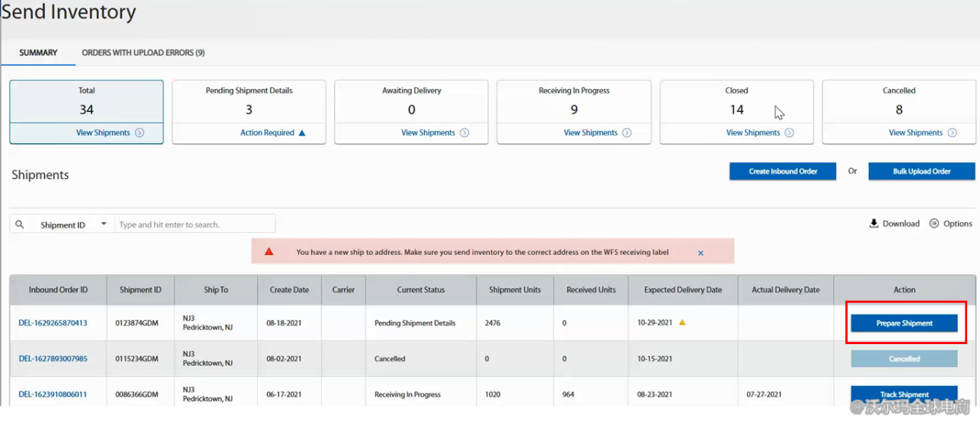The image size is (980, 421).
Task: Click circled arrow icon on Cancelled card
Action: click(952, 133)
